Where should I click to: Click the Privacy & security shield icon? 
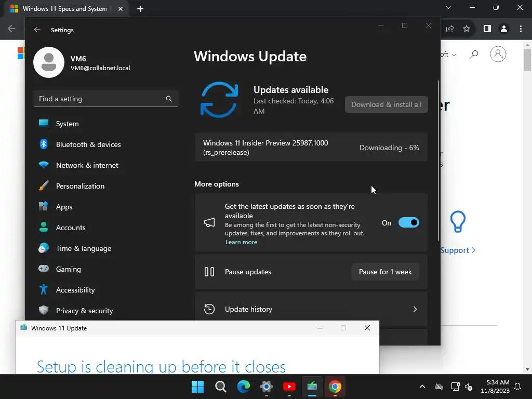coord(44,311)
